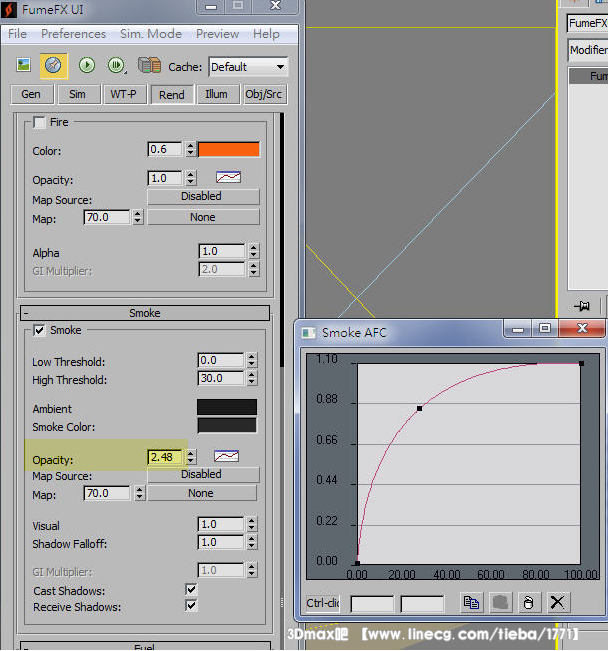This screenshot has height=651, width=608.
Task: Click the Low Threshold value field
Action: coord(221,360)
